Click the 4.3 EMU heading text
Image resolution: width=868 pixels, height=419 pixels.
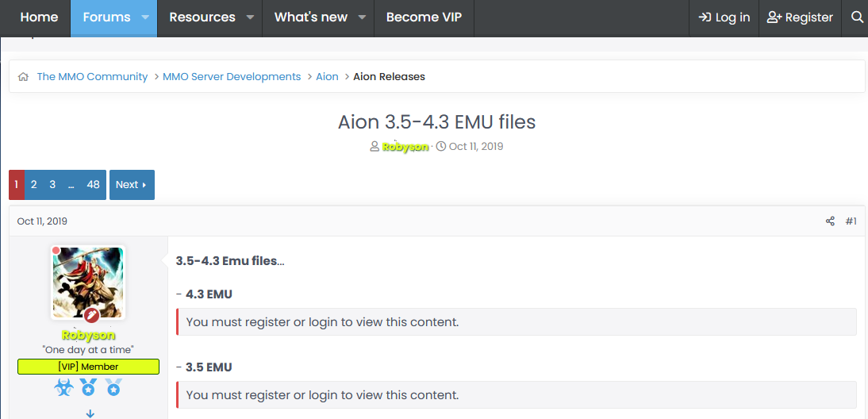coord(209,294)
